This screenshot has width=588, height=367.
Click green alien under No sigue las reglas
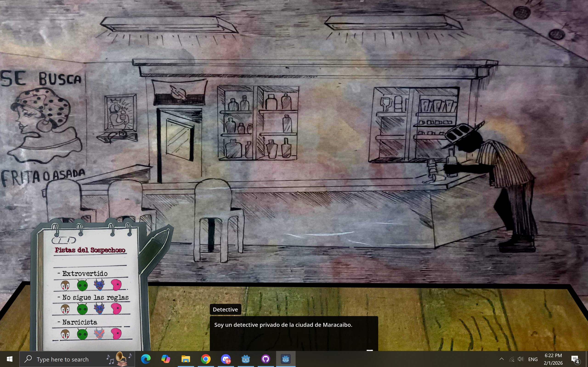pos(82,309)
